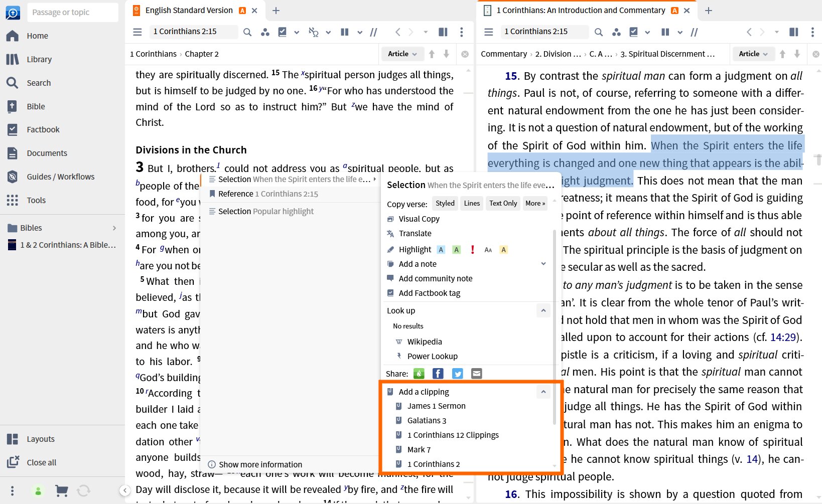Open visual filters in the commentary panel toolbar
Screen dimensions: 822x504
pos(616,32)
